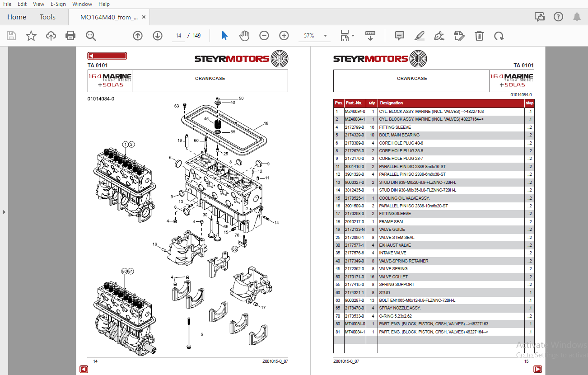The width and height of the screenshot is (588, 375).
Task: Choose the Selection arrow tool
Action: pyautogui.click(x=224, y=36)
